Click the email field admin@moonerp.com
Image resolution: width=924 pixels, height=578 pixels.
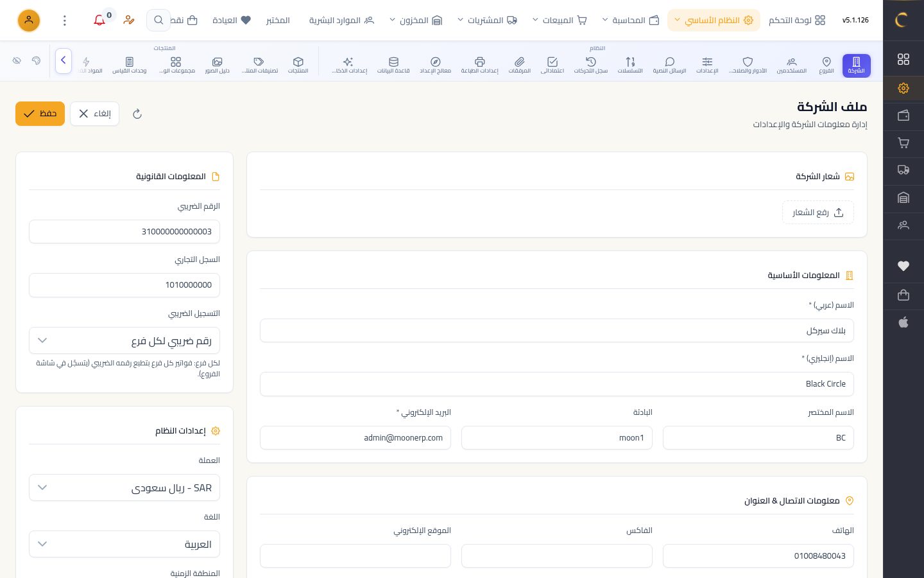tap(355, 438)
